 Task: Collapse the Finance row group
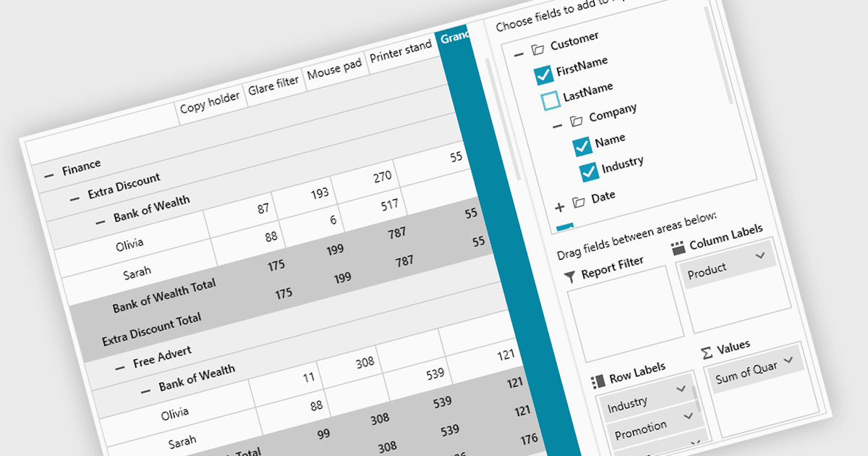coord(49,175)
